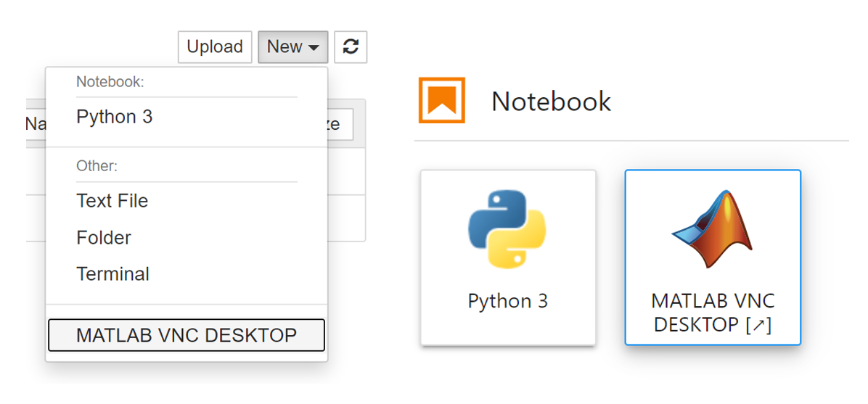Click the Notebook section heading
This screenshot has height=404, width=868.
[x=552, y=102]
